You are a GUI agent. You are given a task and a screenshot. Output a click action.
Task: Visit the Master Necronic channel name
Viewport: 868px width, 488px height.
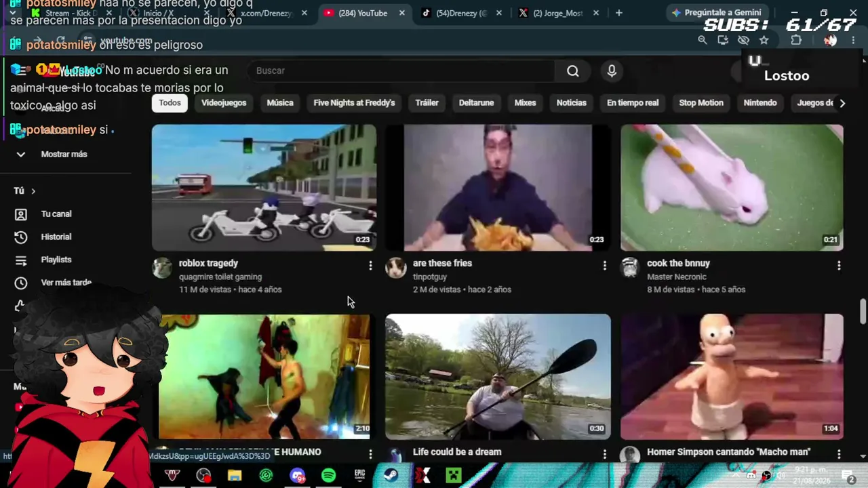click(x=677, y=277)
